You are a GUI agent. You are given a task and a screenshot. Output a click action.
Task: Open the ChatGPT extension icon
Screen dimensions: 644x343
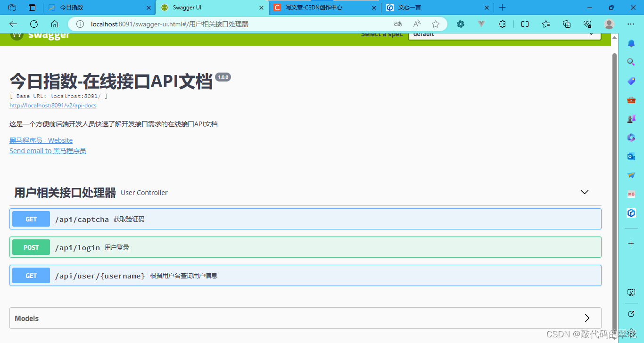461,24
